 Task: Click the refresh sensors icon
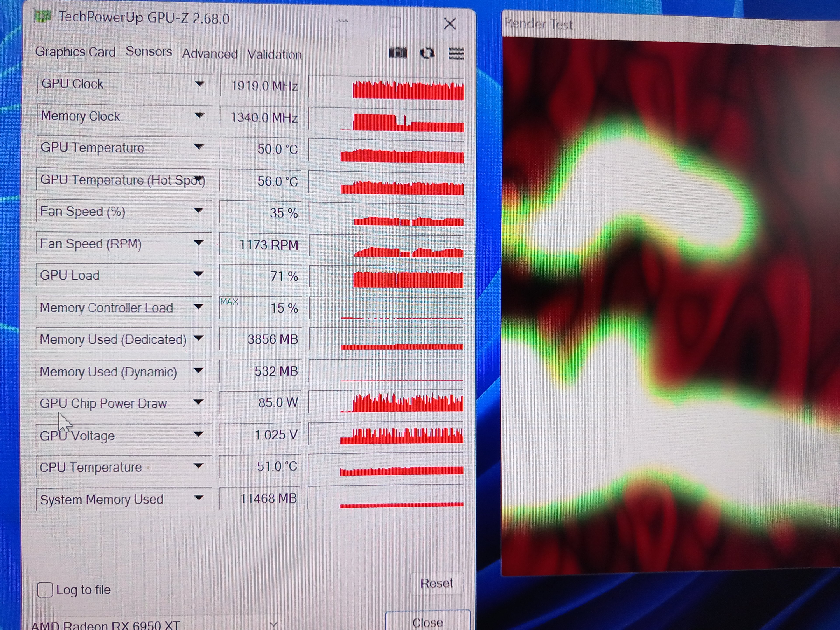(427, 53)
